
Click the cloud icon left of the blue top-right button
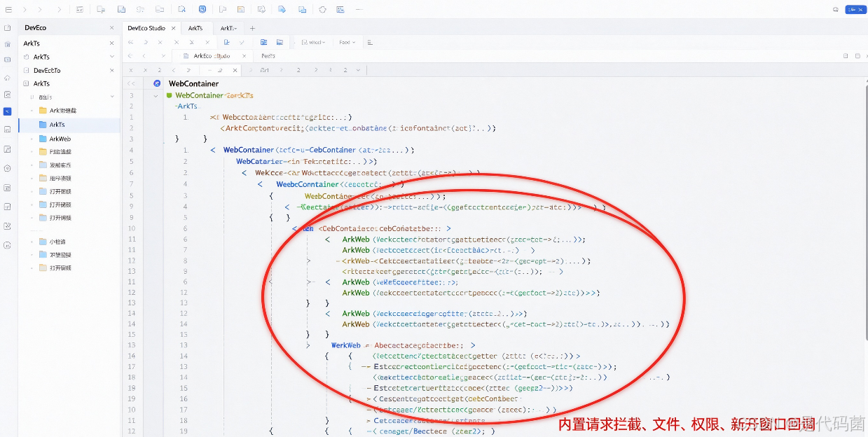[x=835, y=10]
